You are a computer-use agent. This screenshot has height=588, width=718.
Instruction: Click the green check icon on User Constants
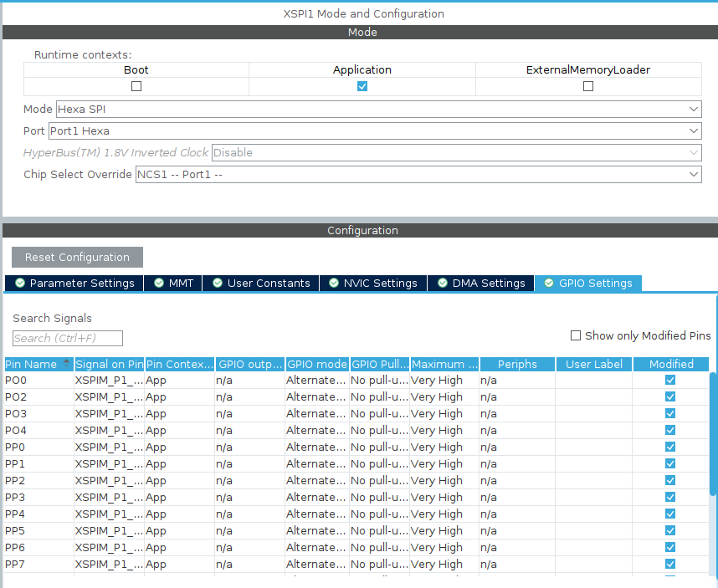(x=218, y=283)
